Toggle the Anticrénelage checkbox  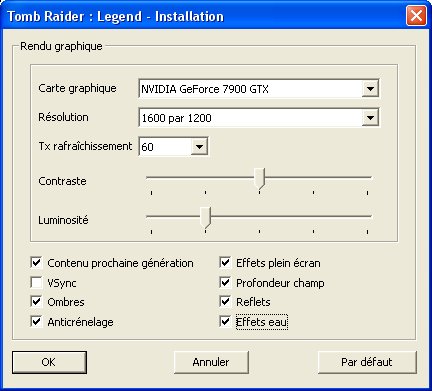click(36, 321)
